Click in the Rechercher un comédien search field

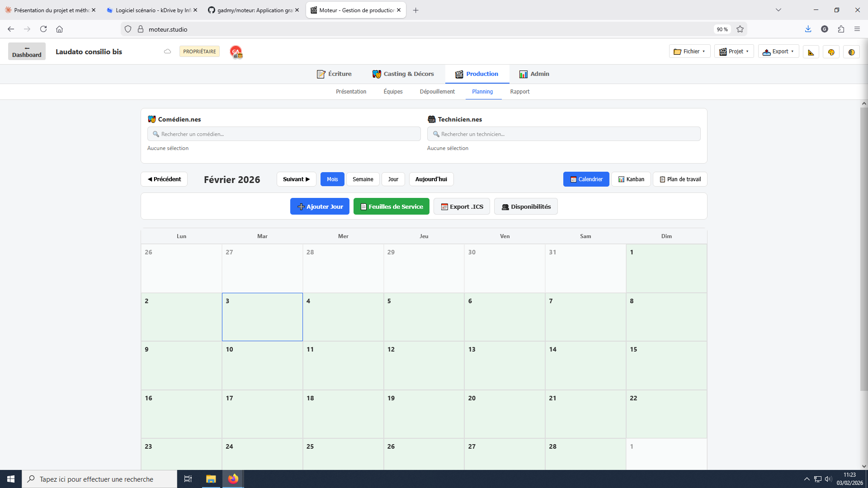[284, 134]
